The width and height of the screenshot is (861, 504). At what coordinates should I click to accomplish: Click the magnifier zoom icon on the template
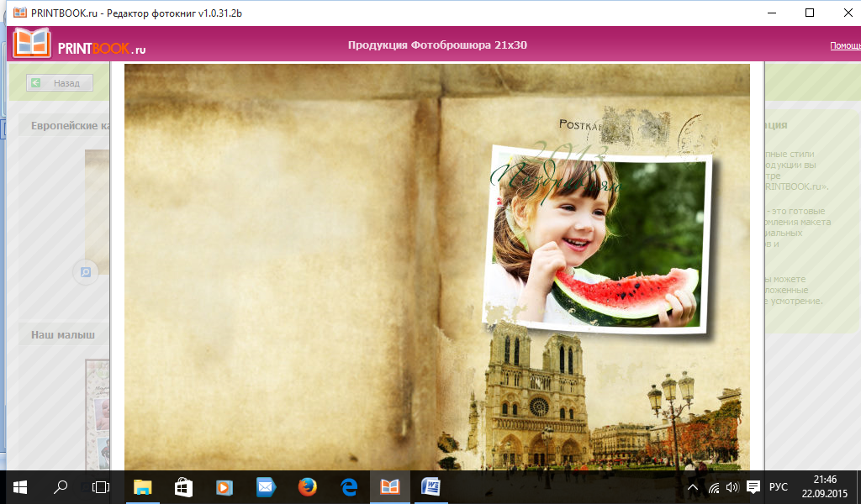click(x=86, y=272)
